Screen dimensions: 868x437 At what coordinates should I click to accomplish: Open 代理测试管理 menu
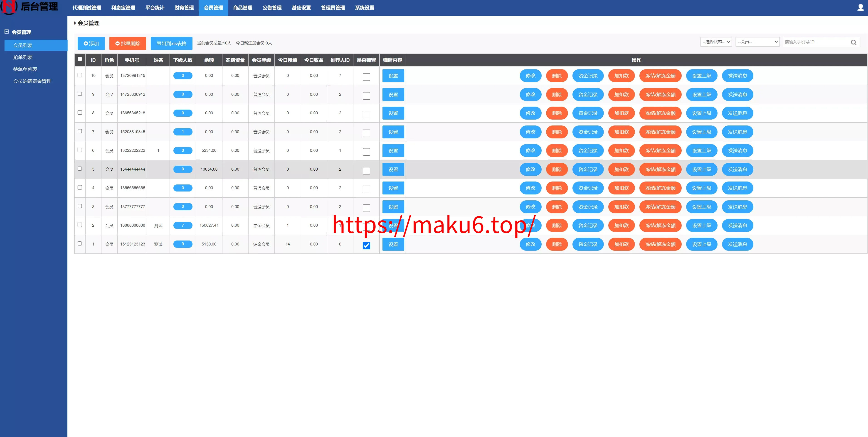click(87, 8)
